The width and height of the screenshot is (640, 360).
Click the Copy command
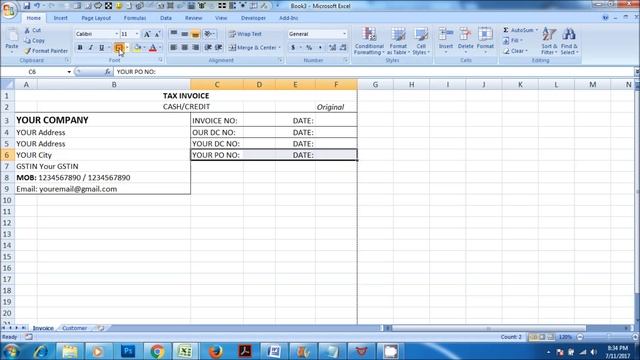35,40
